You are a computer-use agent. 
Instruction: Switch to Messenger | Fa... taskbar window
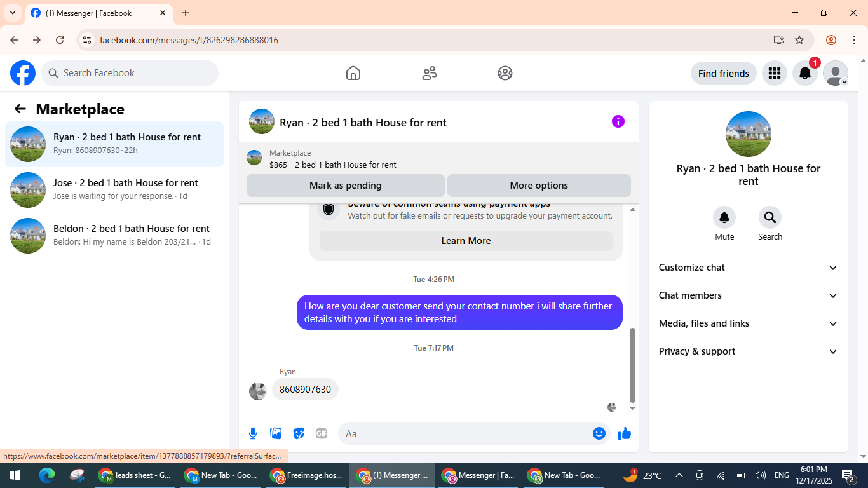[478, 475]
